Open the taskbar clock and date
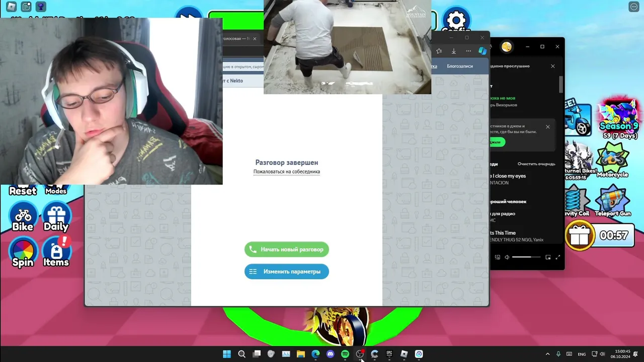 click(620, 354)
